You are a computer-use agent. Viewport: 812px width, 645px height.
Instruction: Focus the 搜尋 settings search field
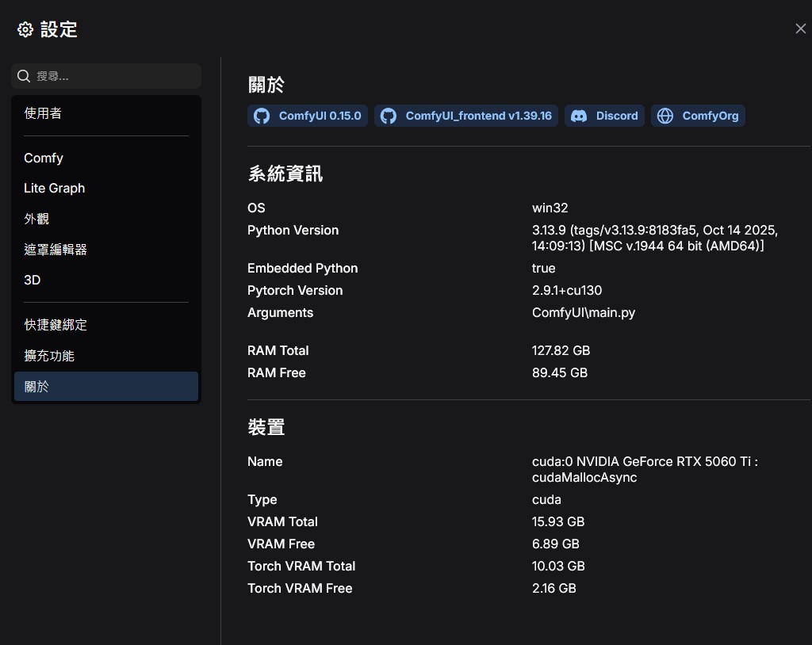pyautogui.click(x=115, y=76)
